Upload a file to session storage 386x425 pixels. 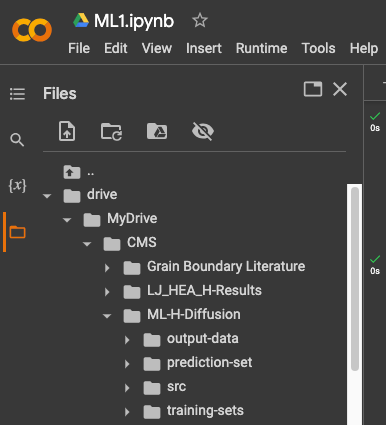67,131
